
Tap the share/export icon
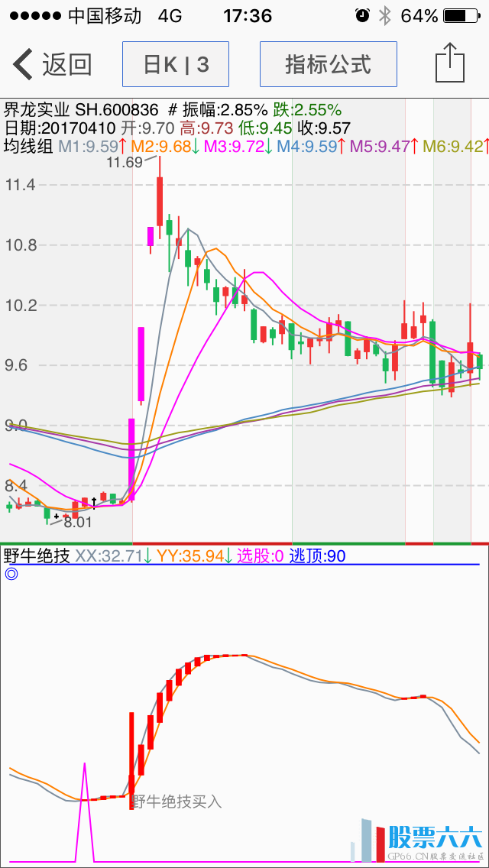pos(450,63)
